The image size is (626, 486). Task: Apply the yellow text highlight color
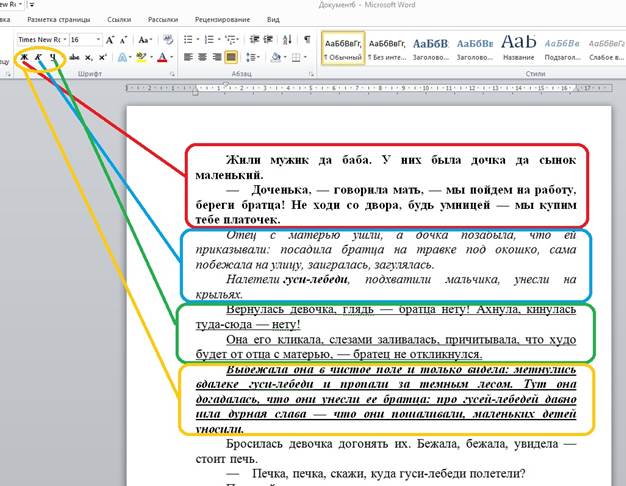tap(141, 58)
